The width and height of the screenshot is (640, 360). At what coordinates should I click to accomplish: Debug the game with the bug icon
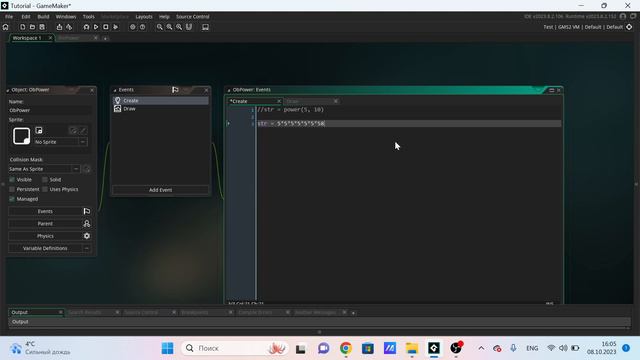86,27
